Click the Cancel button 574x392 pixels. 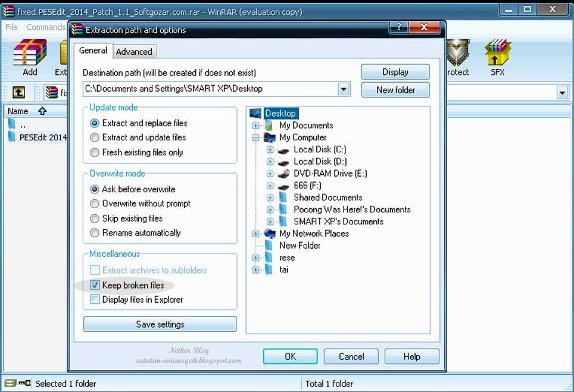(x=351, y=356)
